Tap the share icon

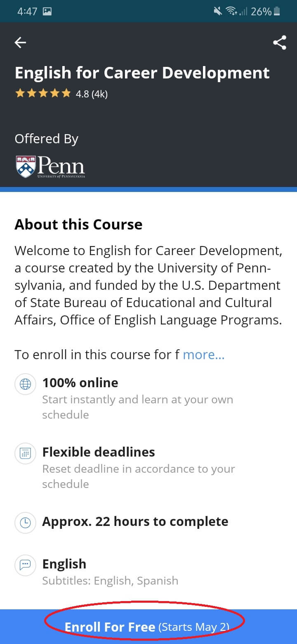click(x=279, y=43)
